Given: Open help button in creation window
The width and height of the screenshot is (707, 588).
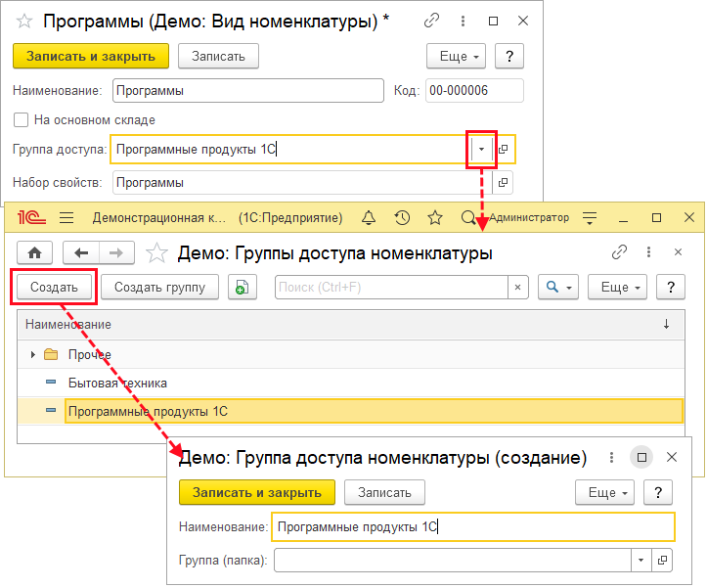Looking at the screenshot, I should point(658,492).
